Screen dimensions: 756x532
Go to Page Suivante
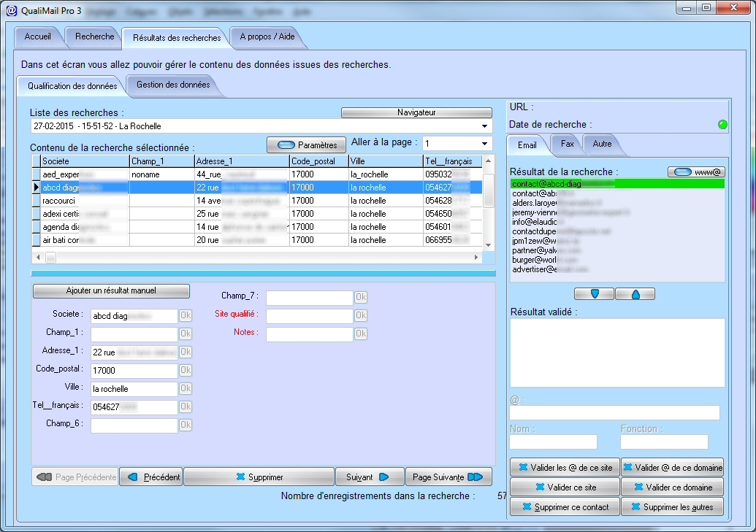[449, 477]
